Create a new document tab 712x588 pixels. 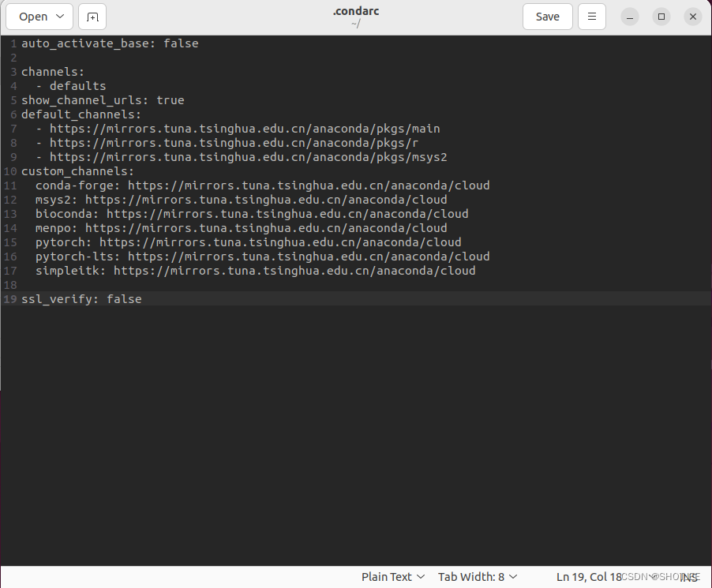click(x=92, y=17)
